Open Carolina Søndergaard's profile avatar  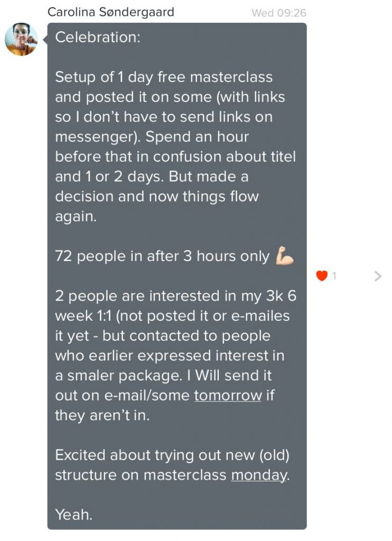coord(21,39)
